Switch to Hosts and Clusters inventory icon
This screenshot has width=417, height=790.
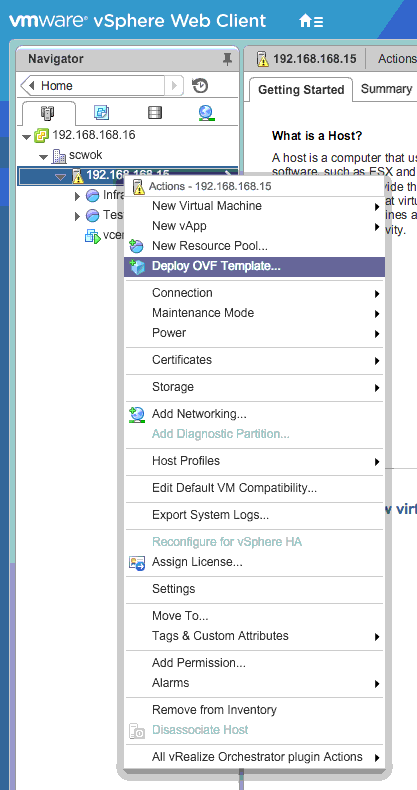click(48, 113)
